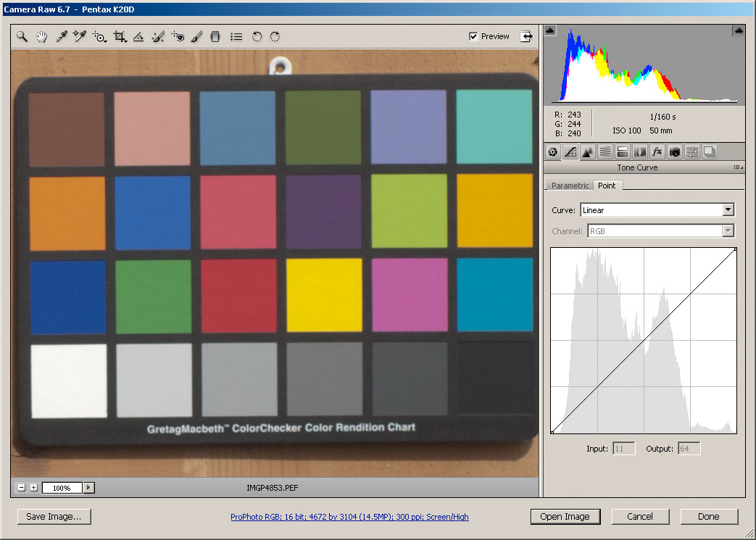The height and width of the screenshot is (540, 756).
Task: Select the Red Eye Removal tool
Action: click(178, 37)
